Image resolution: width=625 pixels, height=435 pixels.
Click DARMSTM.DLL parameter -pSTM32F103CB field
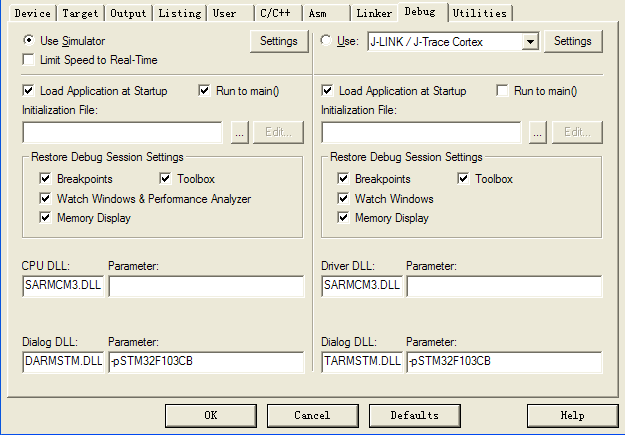(206, 362)
